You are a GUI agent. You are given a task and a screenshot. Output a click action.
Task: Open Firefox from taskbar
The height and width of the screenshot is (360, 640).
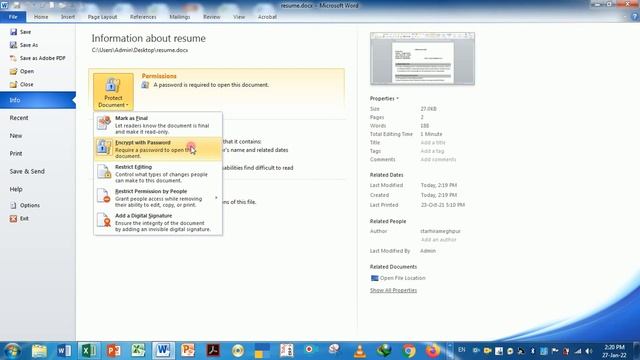[x=433, y=351]
